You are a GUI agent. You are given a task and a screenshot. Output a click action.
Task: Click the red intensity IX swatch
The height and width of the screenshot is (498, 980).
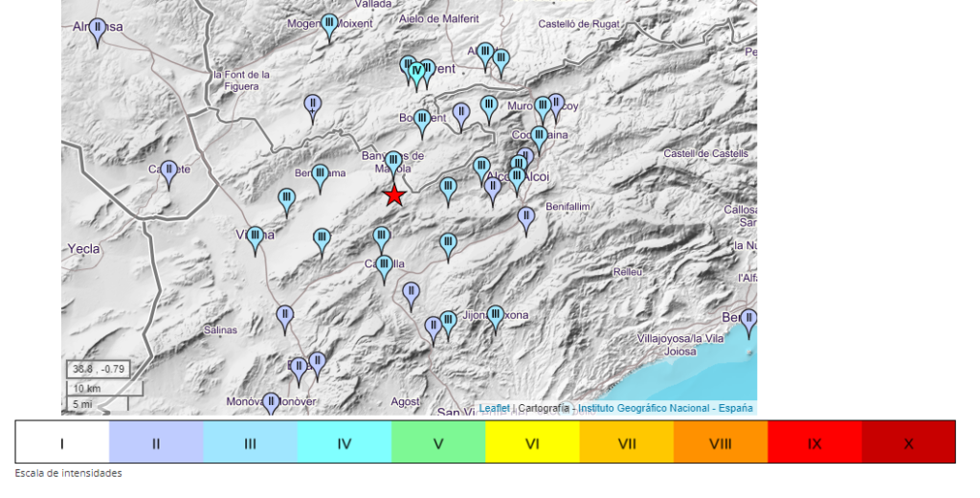tap(813, 443)
